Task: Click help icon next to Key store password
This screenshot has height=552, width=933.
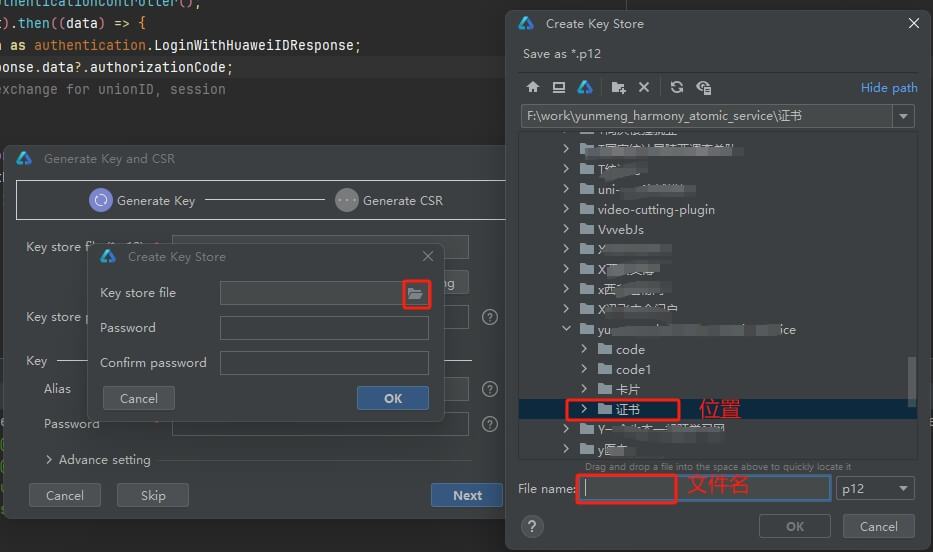Action: pos(490,317)
